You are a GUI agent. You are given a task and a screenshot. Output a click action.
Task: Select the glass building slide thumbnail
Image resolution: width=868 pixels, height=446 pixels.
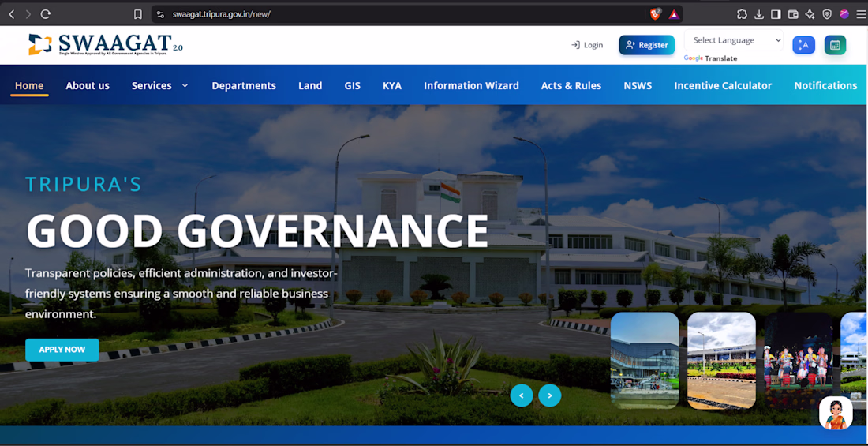tap(645, 361)
